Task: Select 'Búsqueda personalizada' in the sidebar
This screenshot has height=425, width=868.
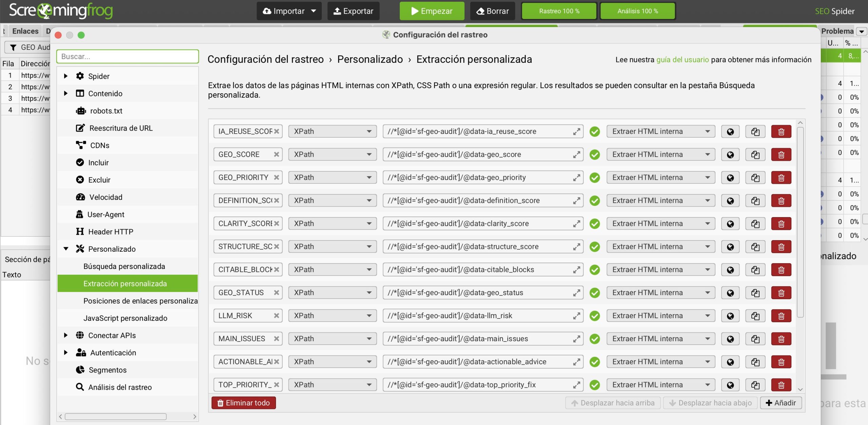Action: (x=124, y=266)
